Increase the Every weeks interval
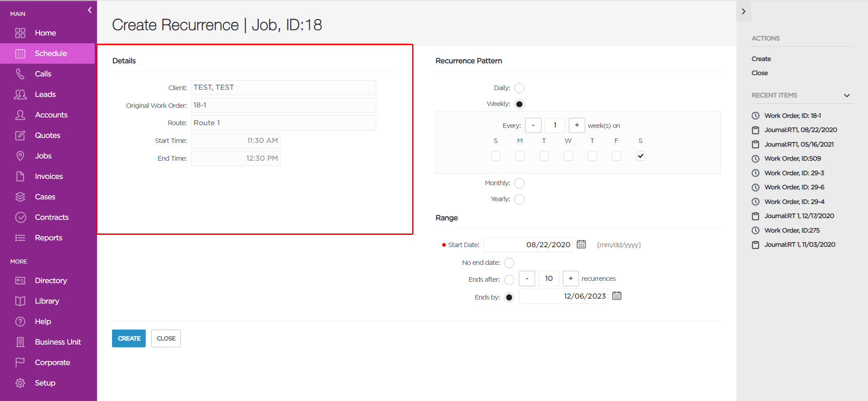The width and height of the screenshot is (868, 401). [x=577, y=125]
